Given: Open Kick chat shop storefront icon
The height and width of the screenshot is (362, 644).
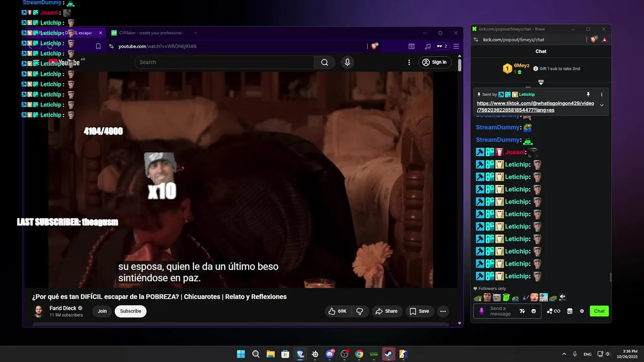Looking at the screenshot, I should click(570, 311).
